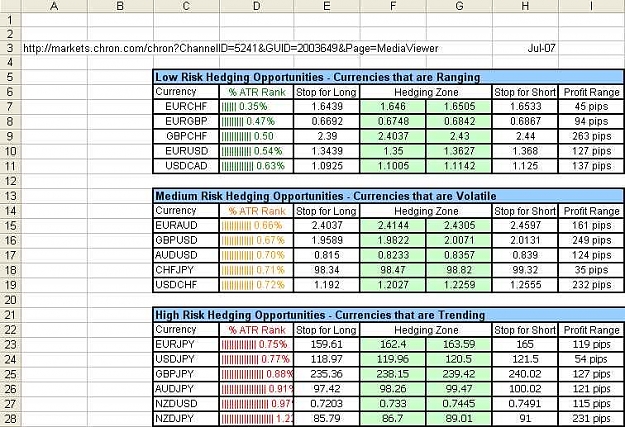625x427 pixels.
Task: Click the GBPJPY currency cell
Action: tap(186, 374)
